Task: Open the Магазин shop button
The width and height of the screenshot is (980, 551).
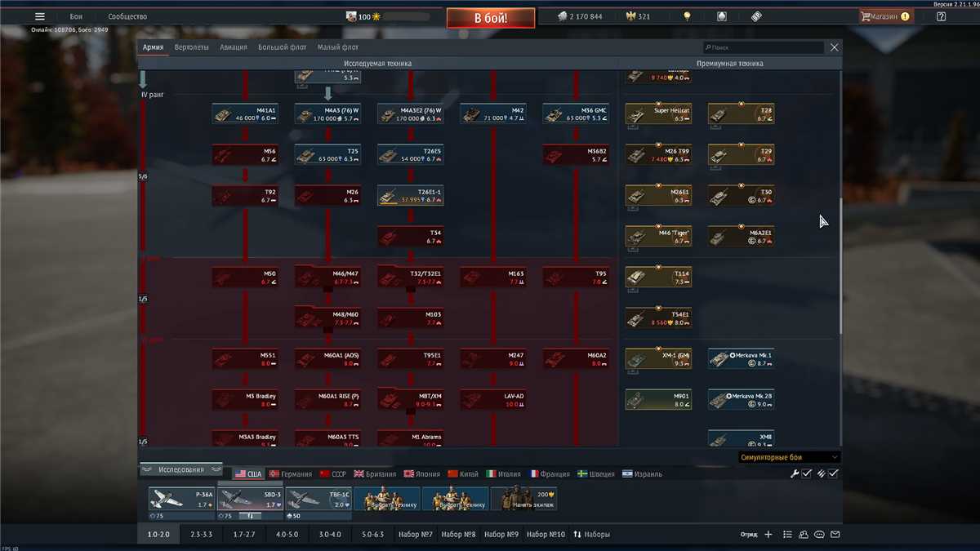Action: coord(885,16)
